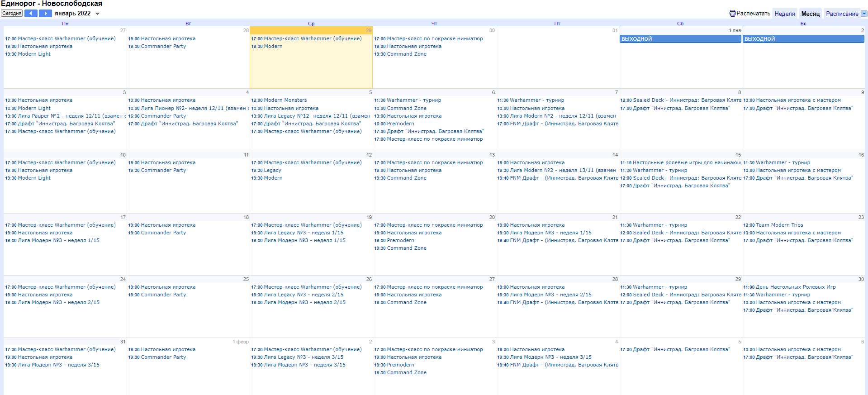Open calendar list dropdown after Расписание
The image size is (868, 395).
864,14
